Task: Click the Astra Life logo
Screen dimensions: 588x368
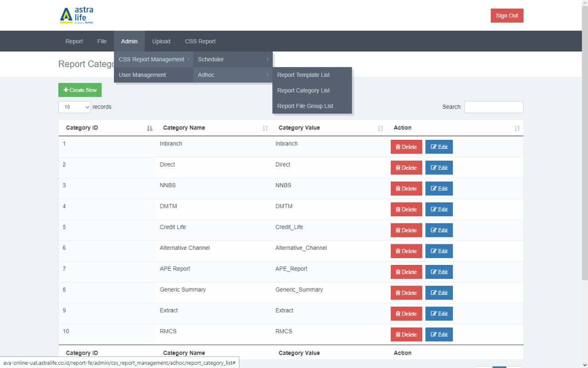Action: pos(77,16)
